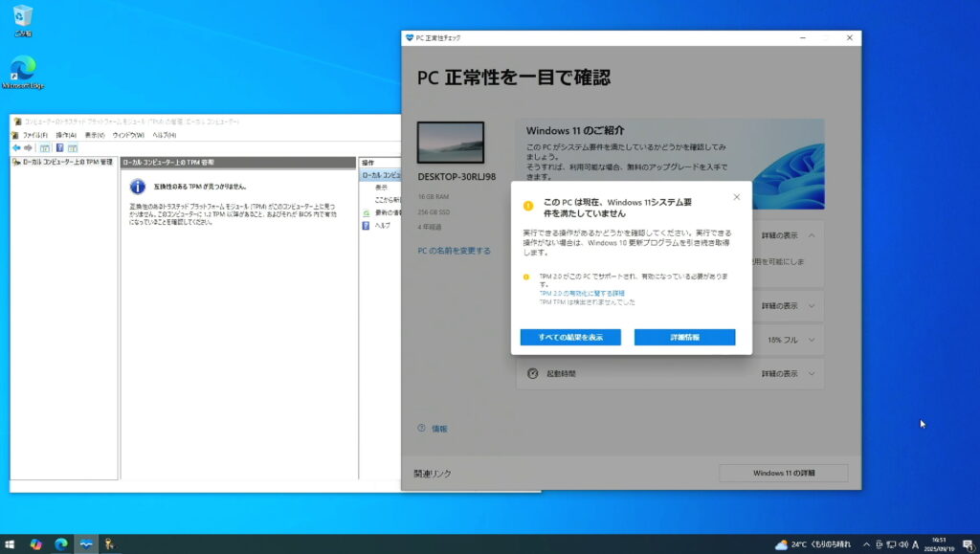The width and height of the screenshot is (980, 554).
Task: Click the Edge icon in the taskbar
Action: pyautogui.click(x=61, y=544)
